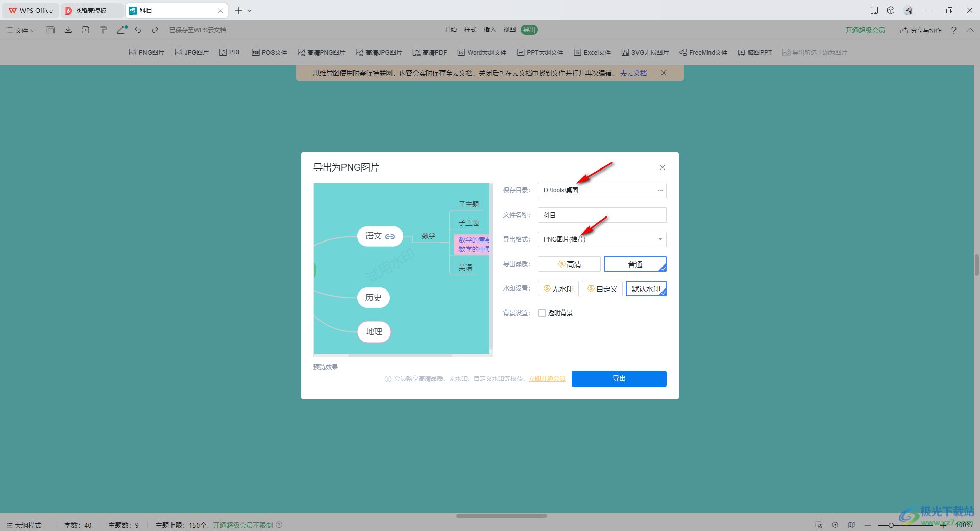
Task: Export as Word大纲文件
Action: point(482,52)
